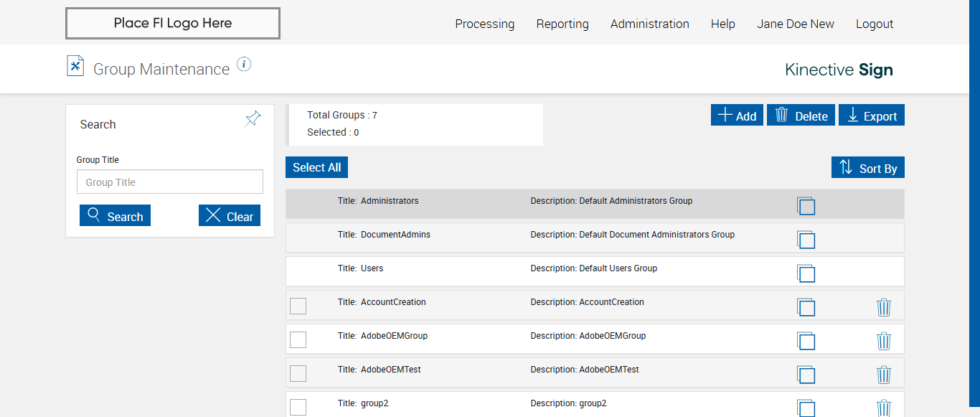Expand the Processing menu
Image resolution: width=980 pixels, height=417 pixels.
point(484,24)
